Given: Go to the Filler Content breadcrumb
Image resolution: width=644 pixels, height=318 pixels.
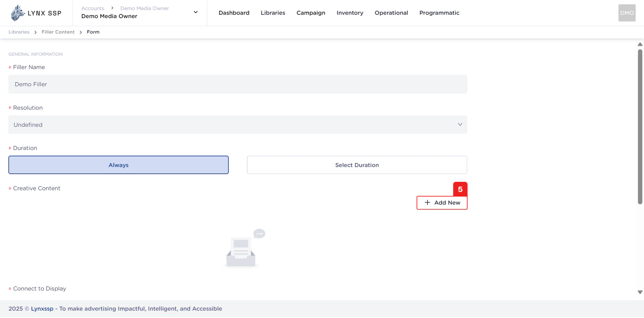Looking at the screenshot, I should (58, 32).
